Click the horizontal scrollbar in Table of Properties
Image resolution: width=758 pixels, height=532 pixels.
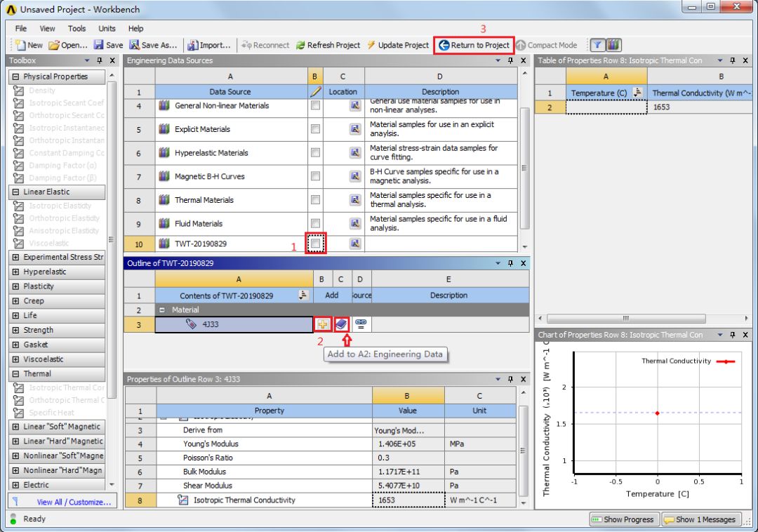click(626, 319)
